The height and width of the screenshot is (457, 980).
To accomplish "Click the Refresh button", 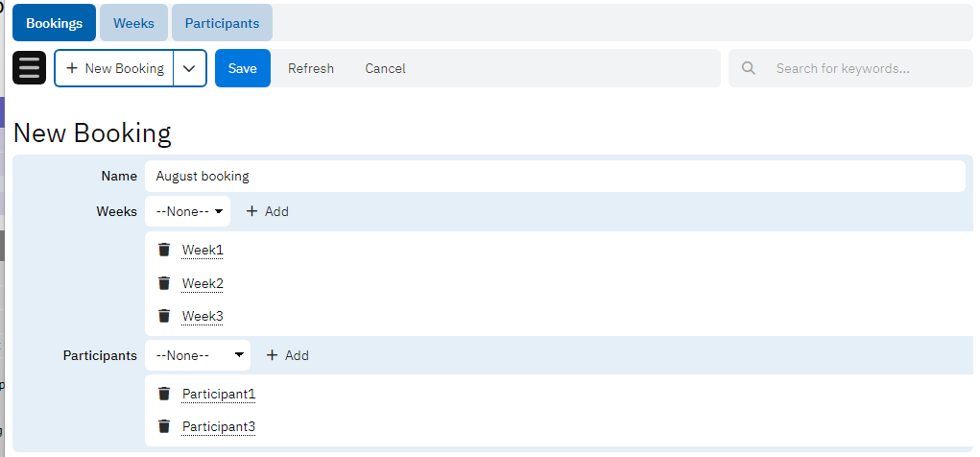I will pyautogui.click(x=311, y=68).
